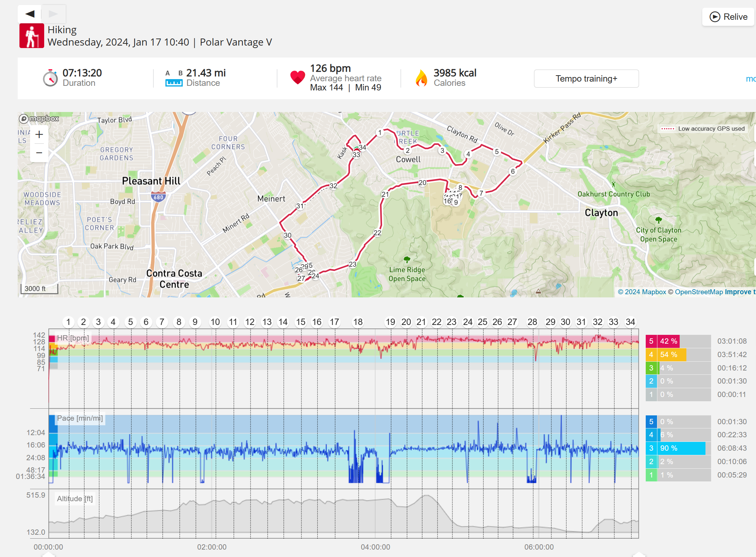Click the red hiking sport icon
Viewport: 756px width, 557px height.
point(31,36)
